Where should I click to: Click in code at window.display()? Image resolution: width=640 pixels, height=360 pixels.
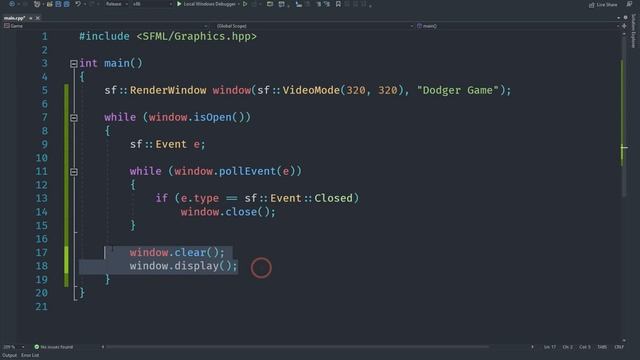[183, 266]
